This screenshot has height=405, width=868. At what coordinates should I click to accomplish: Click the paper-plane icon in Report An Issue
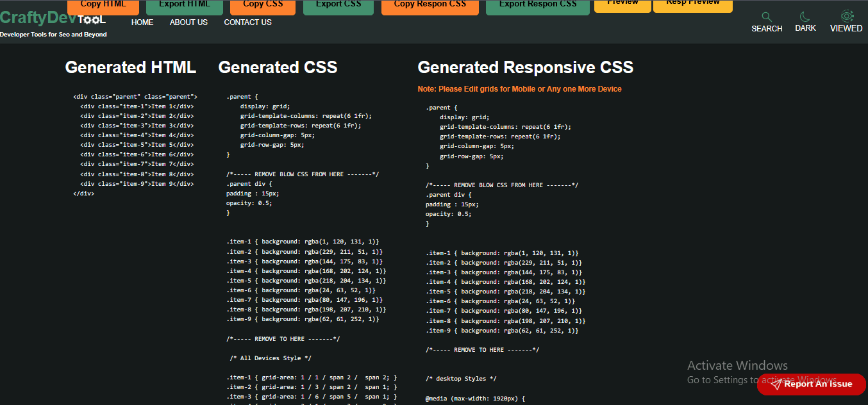776,384
